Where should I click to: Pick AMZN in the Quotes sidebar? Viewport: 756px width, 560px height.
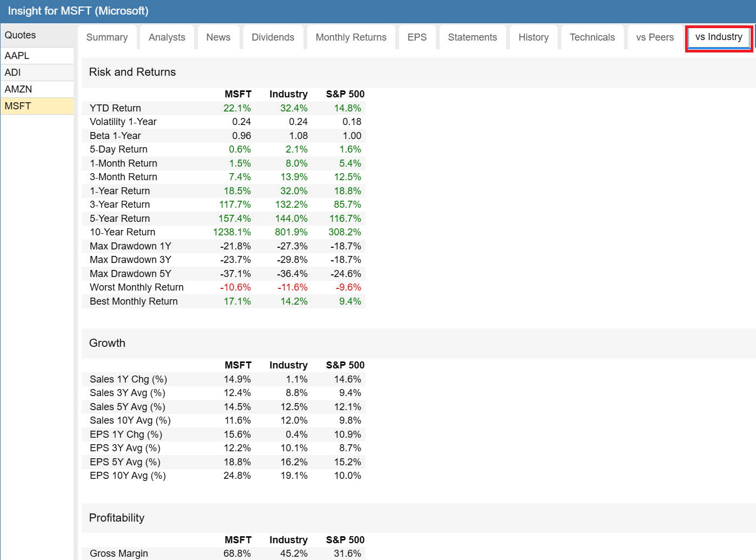coord(37,89)
